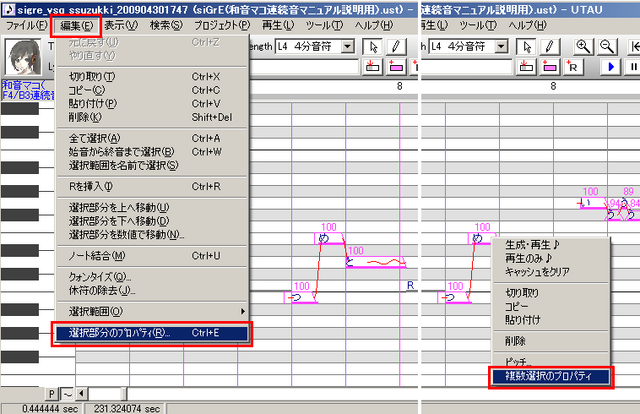Jump to start with rewind icon

634,47
